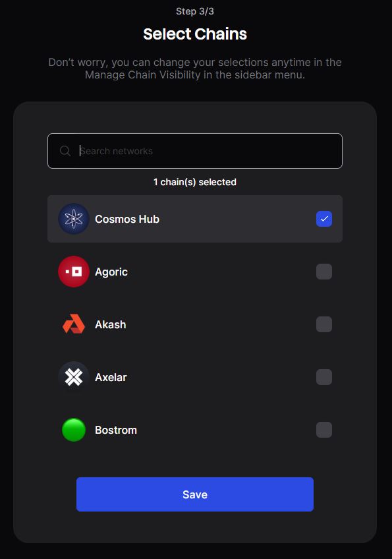Click the red Agoric logo
The image size is (392, 559).
point(74,272)
